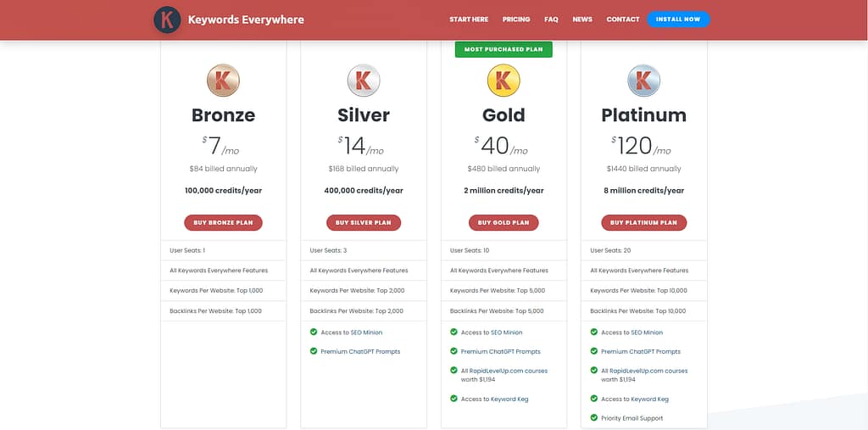This screenshot has height=430, width=868.
Task: Open SEO Minion link in Silver plan
Action: 366,332
